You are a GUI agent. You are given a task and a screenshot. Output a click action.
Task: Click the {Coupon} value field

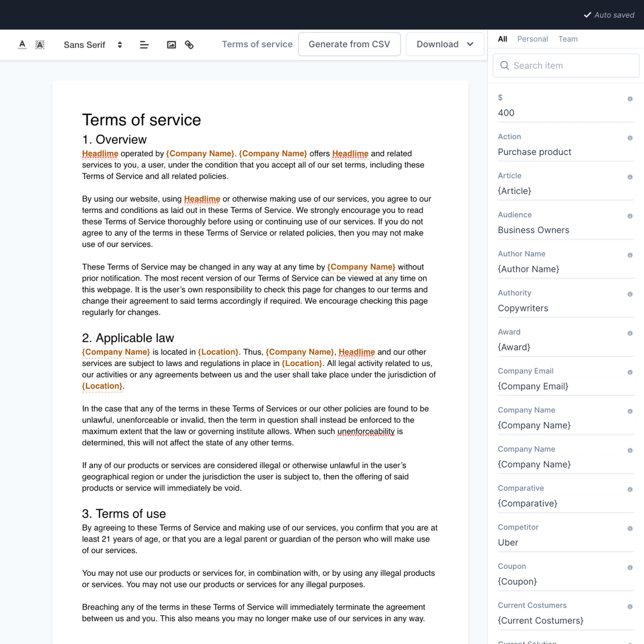coord(566,582)
